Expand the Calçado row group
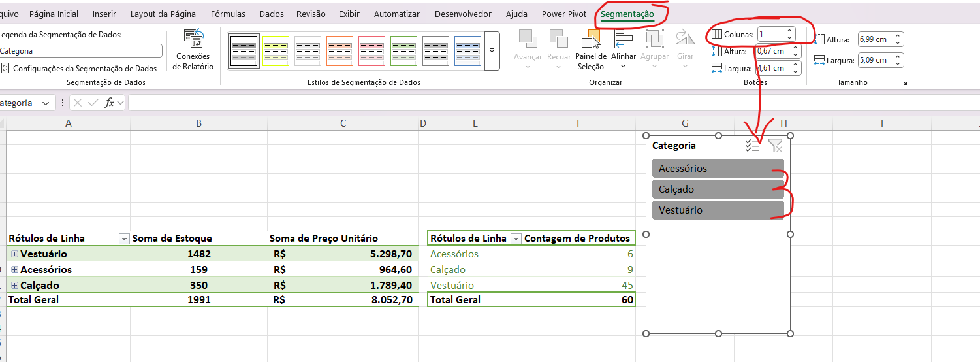This screenshot has width=980, height=362. pos(14,286)
